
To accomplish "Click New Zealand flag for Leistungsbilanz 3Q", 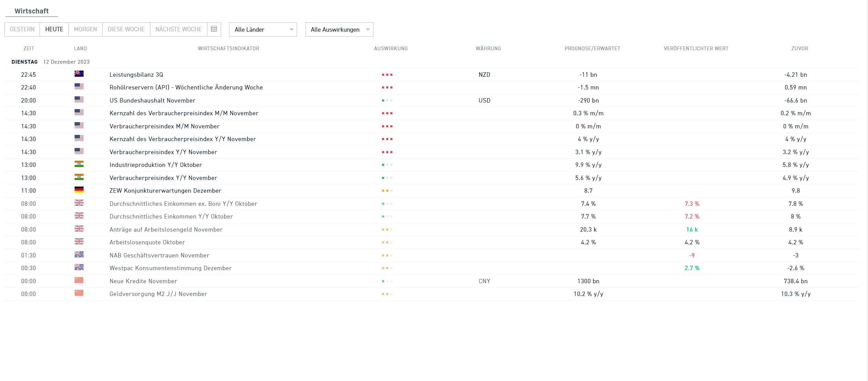I will (x=79, y=74).
